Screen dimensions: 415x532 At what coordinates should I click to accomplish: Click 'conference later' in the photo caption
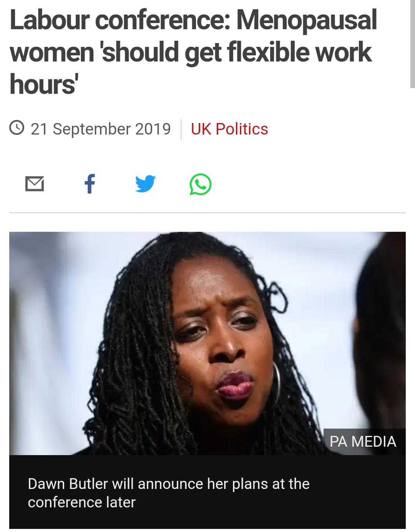tap(82, 502)
